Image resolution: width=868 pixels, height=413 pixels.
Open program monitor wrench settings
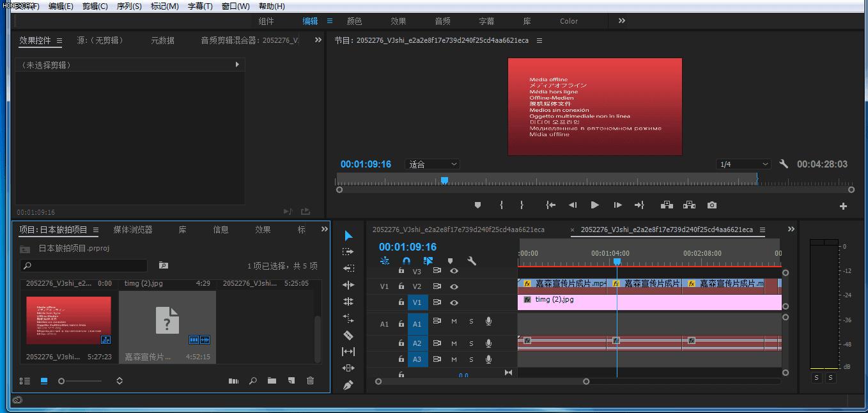[784, 164]
